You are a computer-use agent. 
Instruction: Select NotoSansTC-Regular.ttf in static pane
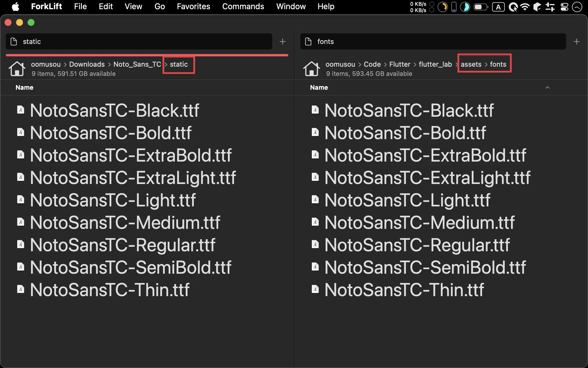(123, 245)
